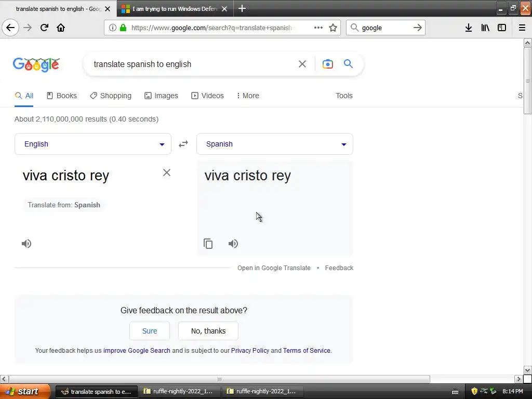Go back with the browser back arrow

pos(10,28)
